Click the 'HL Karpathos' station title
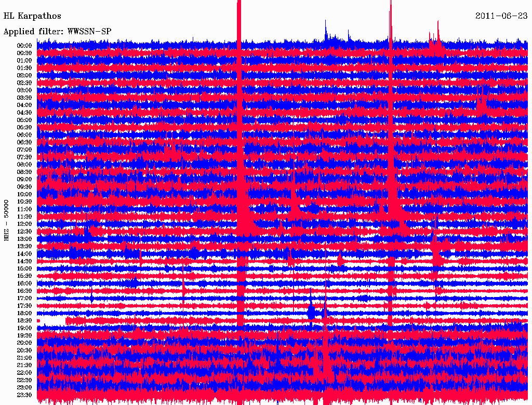This screenshot has height=405, width=532. (x=32, y=16)
